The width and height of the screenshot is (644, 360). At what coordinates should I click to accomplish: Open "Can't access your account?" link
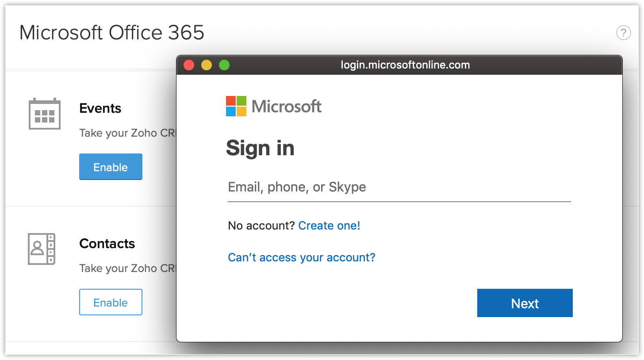point(301,257)
